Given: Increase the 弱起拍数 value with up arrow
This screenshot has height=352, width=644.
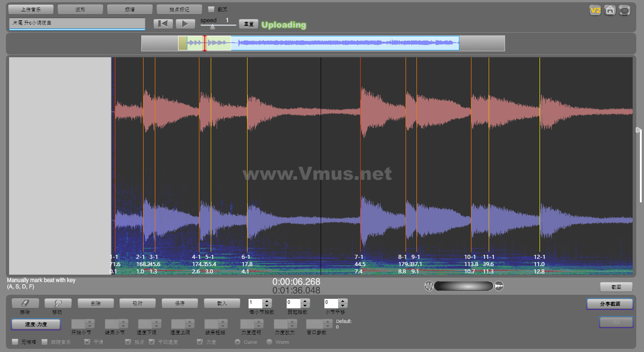Looking at the screenshot, I should 305,301.
